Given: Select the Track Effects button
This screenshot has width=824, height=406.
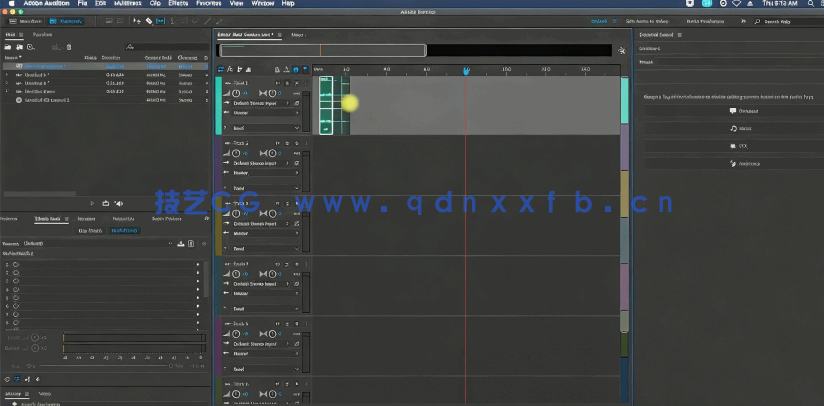Looking at the screenshot, I should 125,230.
